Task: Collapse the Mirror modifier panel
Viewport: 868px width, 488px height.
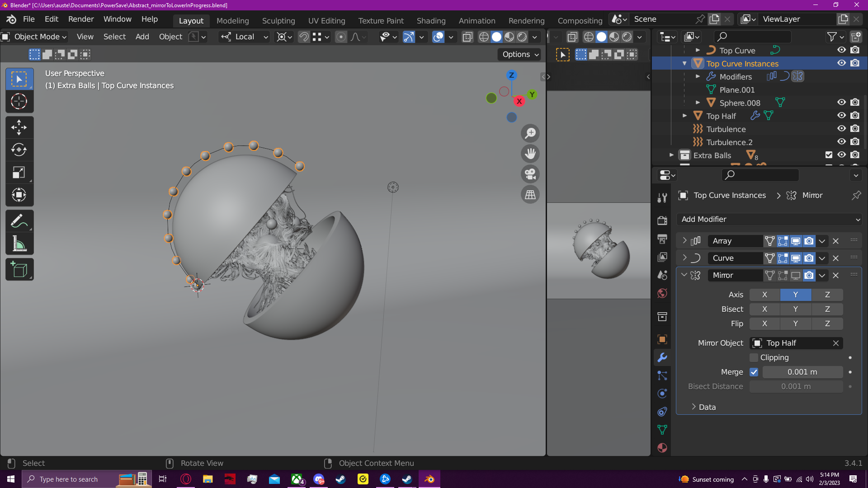Action: tap(684, 275)
